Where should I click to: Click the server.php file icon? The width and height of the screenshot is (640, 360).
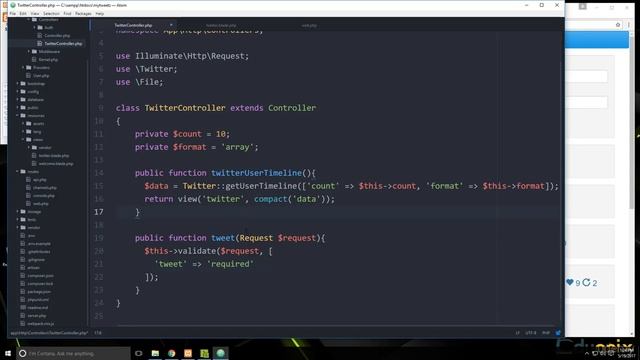(x=23, y=316)
